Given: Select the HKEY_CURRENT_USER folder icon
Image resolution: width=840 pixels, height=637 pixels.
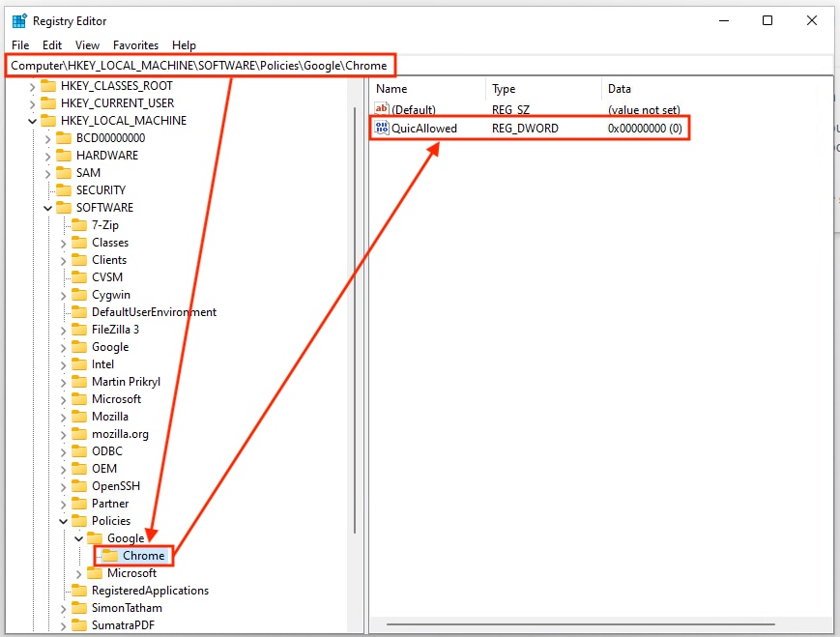Looking at the screenshot, I should 48,102.
